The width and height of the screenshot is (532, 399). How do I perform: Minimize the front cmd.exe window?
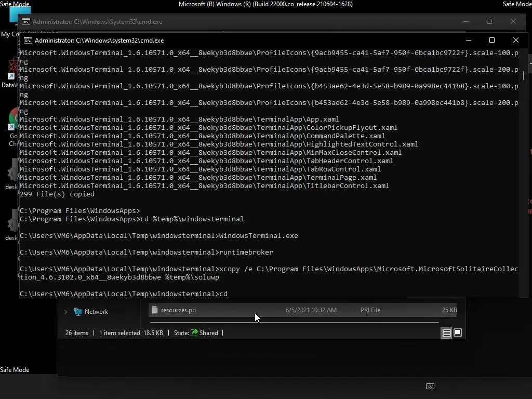(x=469, y=40)
